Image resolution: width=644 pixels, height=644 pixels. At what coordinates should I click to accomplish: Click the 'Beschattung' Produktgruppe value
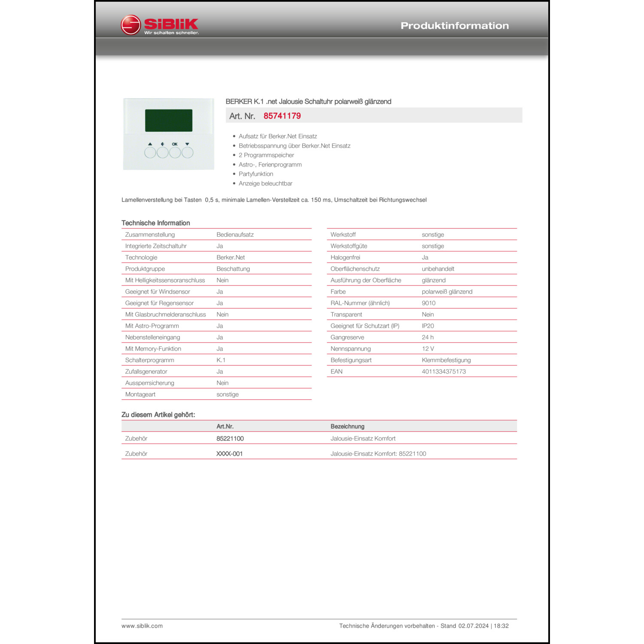click(x=233, y=269)
